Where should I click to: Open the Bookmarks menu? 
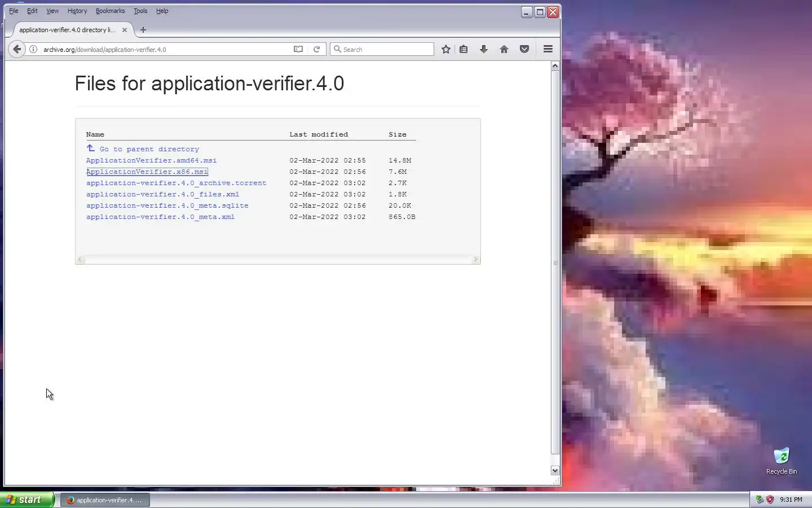coord(110,11)
